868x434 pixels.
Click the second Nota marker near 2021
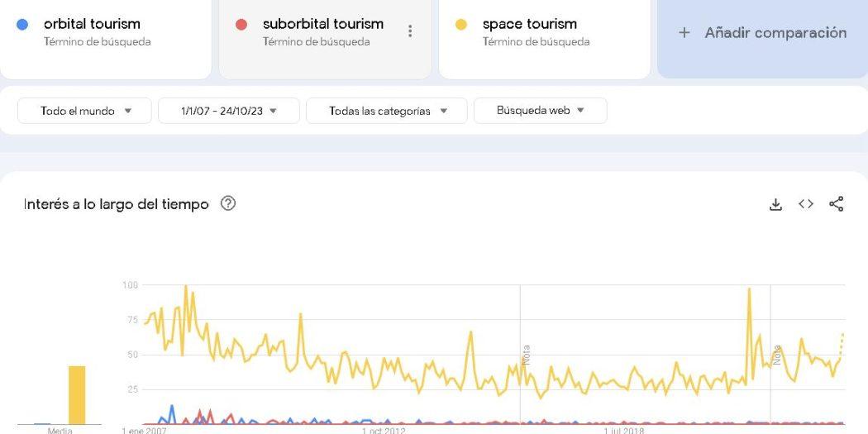tap(777, 355)
